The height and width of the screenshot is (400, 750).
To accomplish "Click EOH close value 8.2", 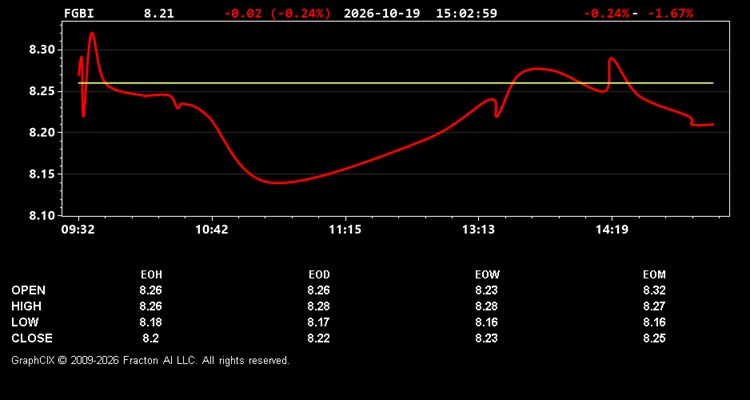I will (x=151, y=338).
